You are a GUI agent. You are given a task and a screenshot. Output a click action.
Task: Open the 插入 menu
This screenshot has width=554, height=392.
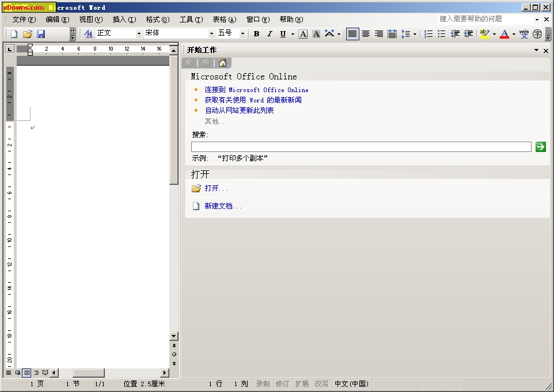coord(124,20)
